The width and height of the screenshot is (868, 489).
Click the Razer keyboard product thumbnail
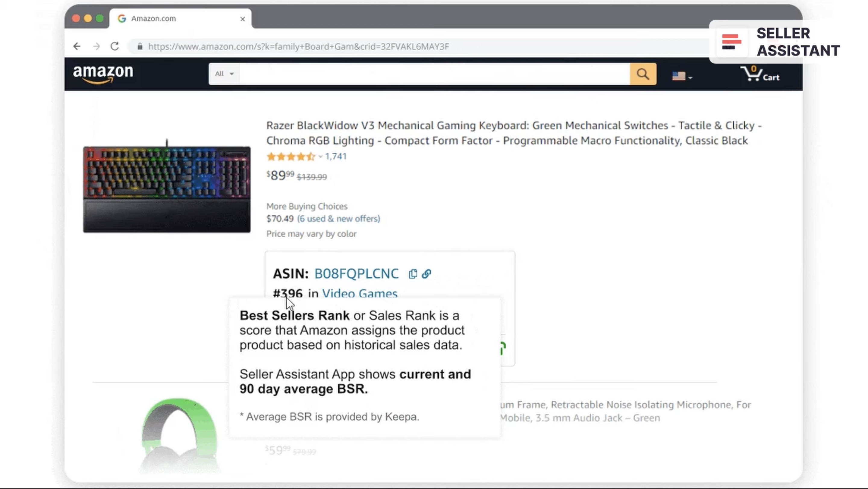pyautogui.click(x=167, y=189)
